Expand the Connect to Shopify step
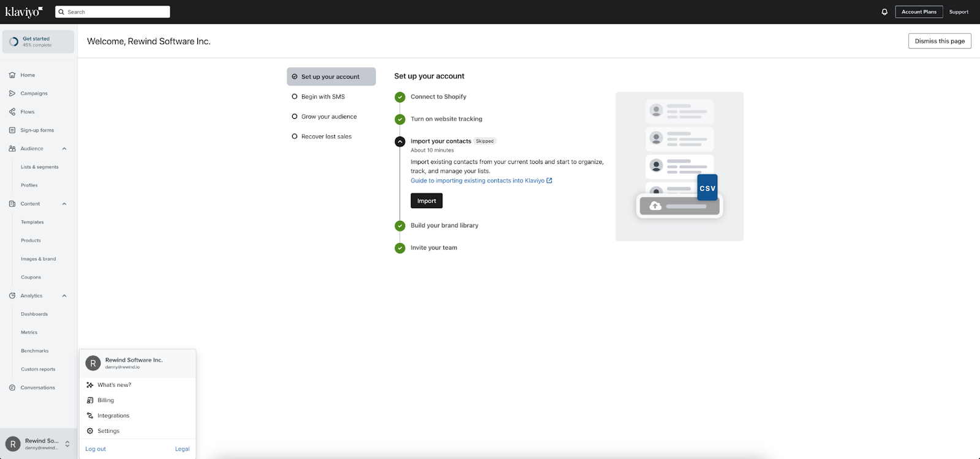Viewport: 980px width, 459px height. click(439, 97)
